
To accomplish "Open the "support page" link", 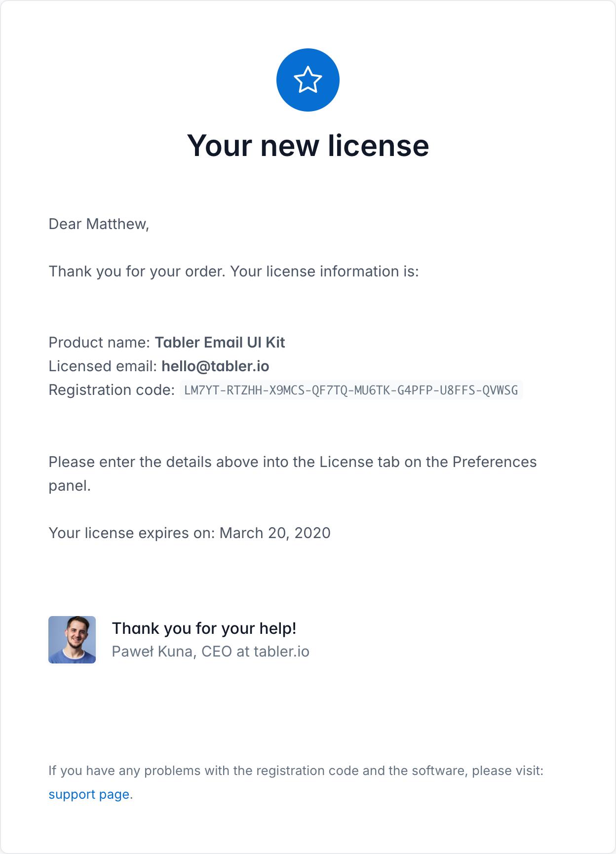I will pos(89,794).
